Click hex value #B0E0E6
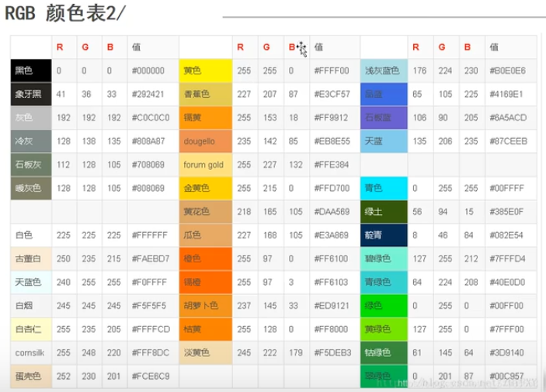This screenshot has height=392, width=546. pos(507,71)
